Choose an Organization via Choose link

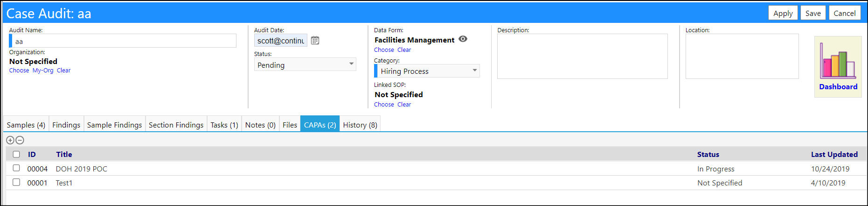pos(19,71)
